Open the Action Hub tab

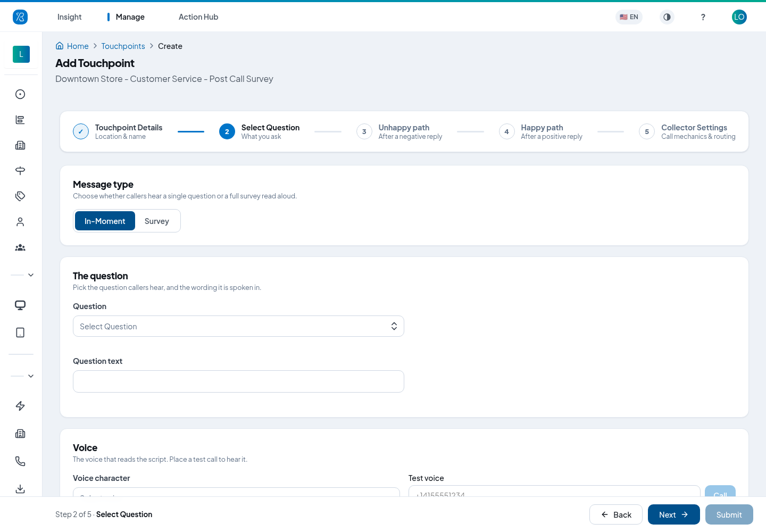pos(198,17)
